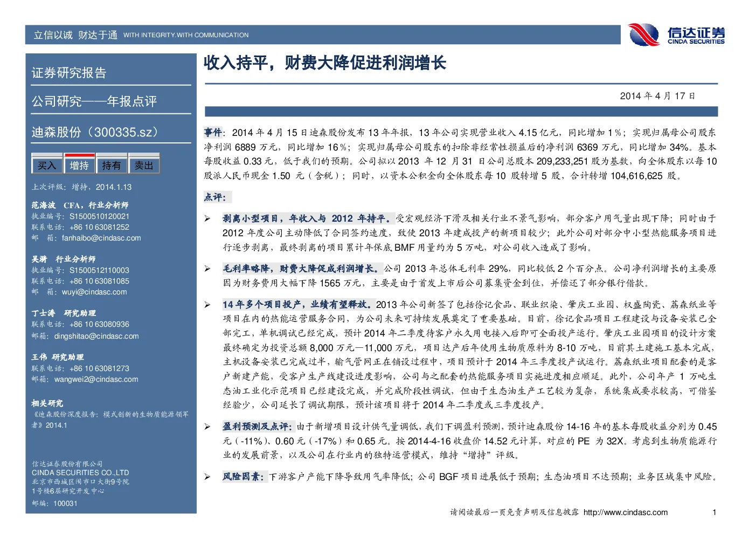The image size is (756, 535).
Task: Open email dingshitao@cindasc.com
Action: [96, 336]
